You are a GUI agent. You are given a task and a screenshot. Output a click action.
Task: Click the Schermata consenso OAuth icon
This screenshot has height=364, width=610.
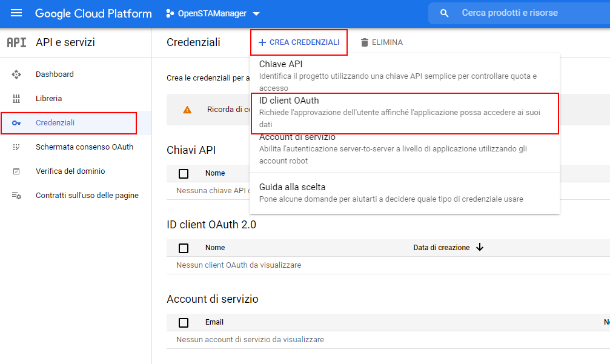(16, 147)
